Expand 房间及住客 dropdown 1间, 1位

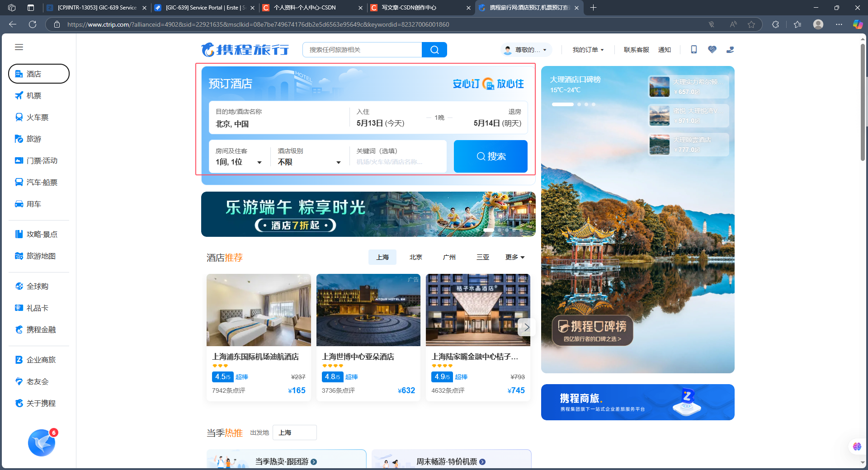(x=239, y=157)
